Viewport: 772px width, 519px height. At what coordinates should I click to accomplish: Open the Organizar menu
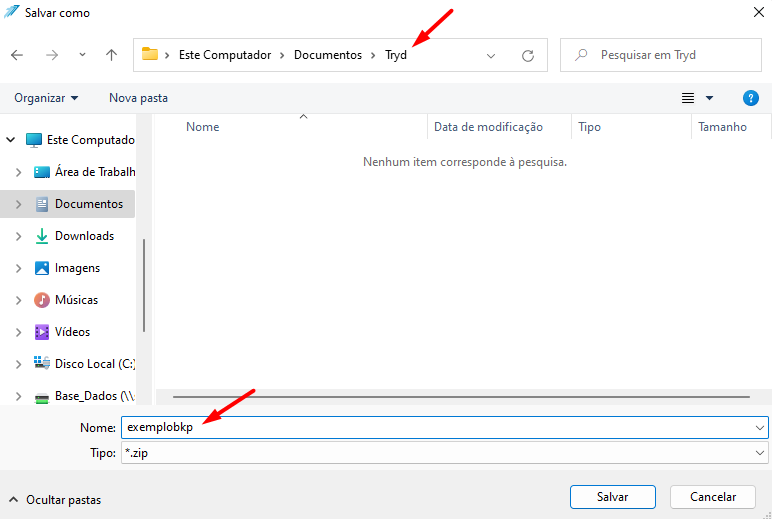tap(46, 98)
